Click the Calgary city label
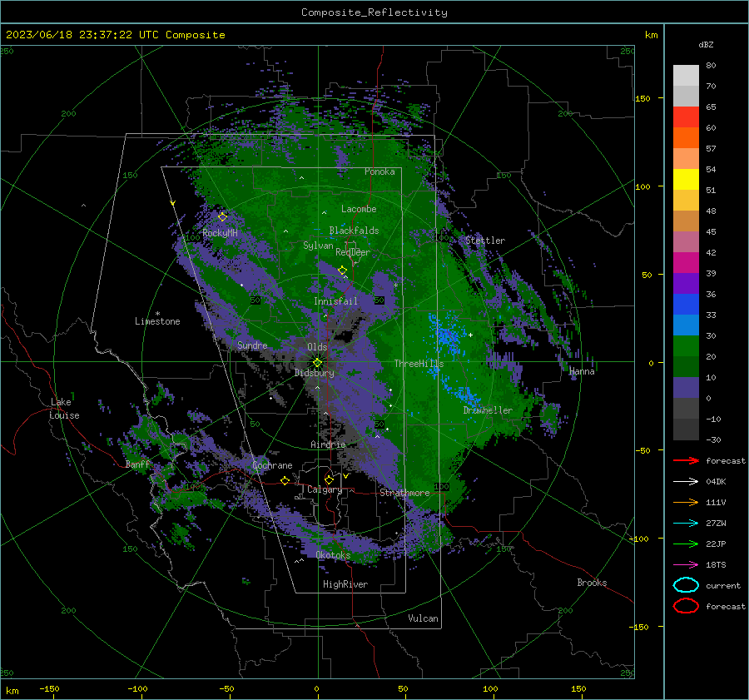 [325, 489]
